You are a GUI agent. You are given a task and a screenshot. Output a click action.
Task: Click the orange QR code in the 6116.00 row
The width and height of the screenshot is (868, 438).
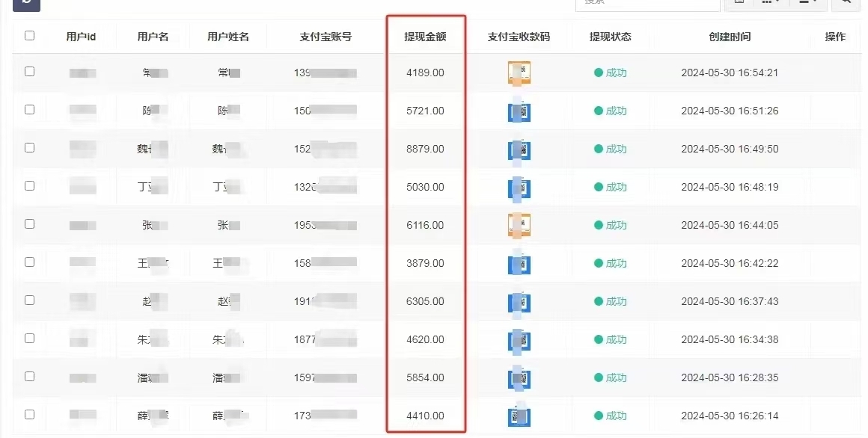point(519,225)
